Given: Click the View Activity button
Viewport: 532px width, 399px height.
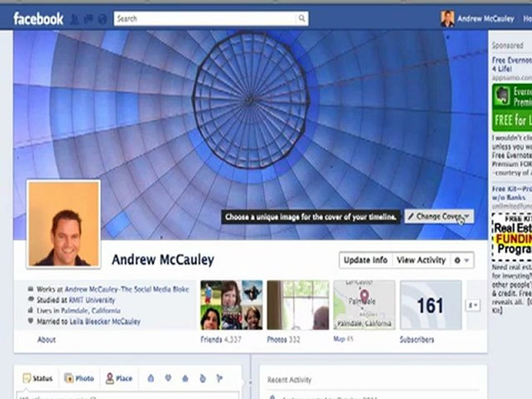Looking at the screenshot, I should [421, 260].
